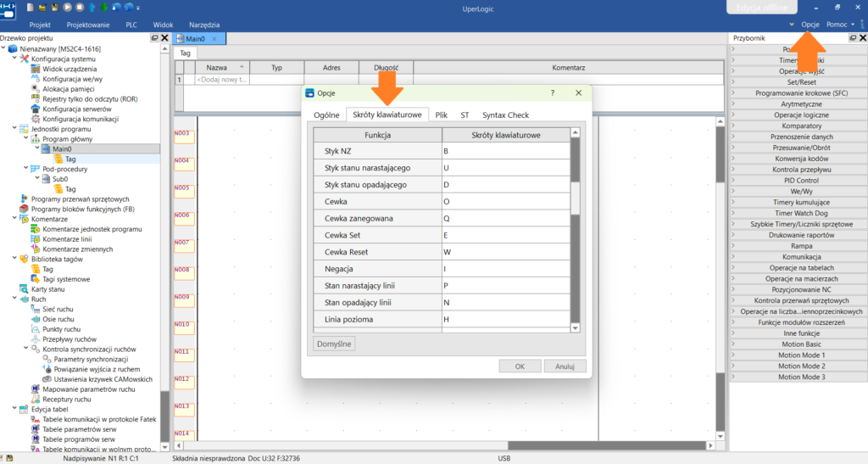The height and width of the screenshot is (464, 868).
Task: Click OK in Opcje dialog
Action: 520,366
